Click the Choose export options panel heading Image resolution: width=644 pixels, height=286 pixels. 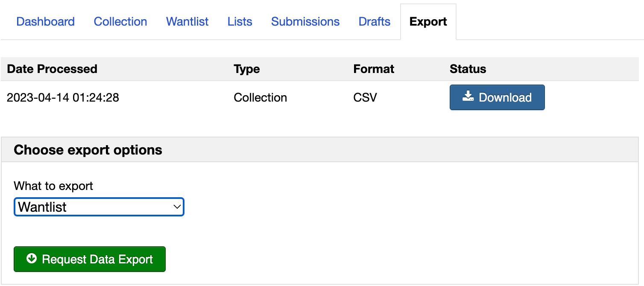(88, 150)
